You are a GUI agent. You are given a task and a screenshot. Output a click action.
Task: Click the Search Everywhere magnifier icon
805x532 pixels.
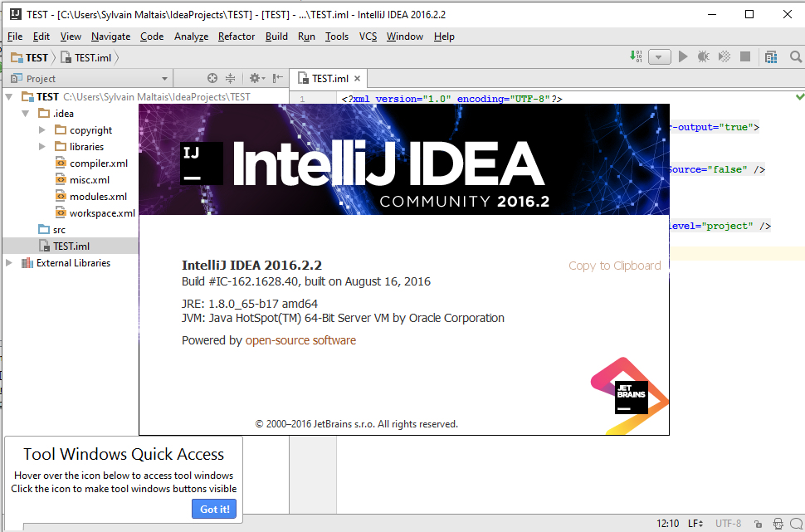click(796, 56)
